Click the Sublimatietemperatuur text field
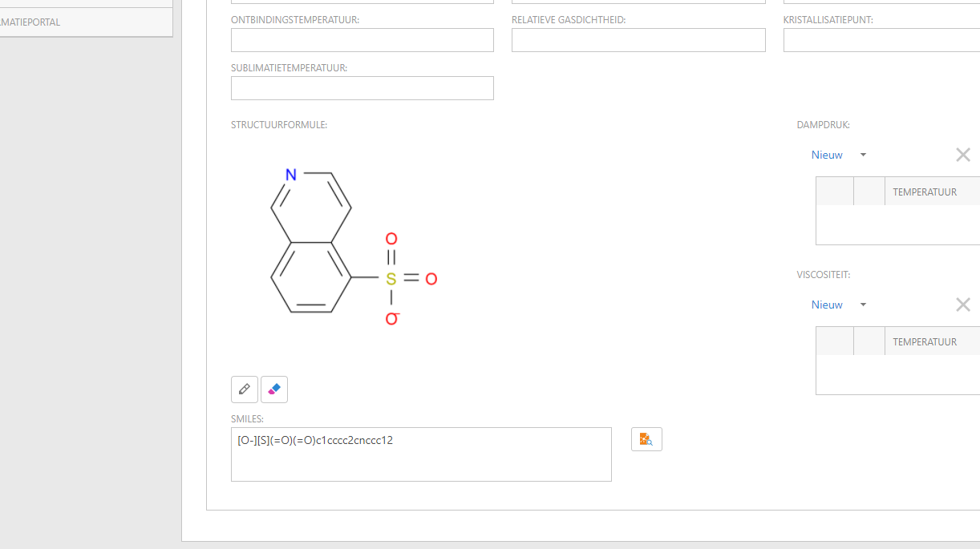Viewport: 980px width, 549px height. [362, 88]
